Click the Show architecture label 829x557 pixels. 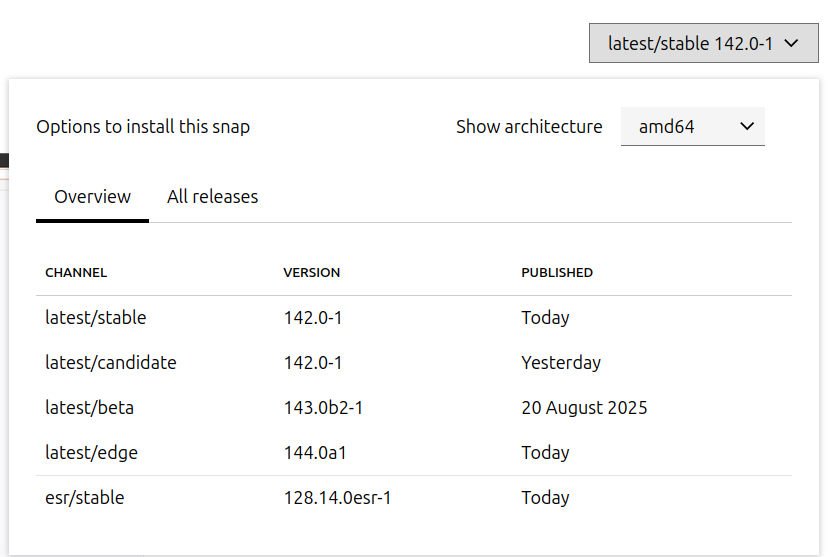[529, 127]
